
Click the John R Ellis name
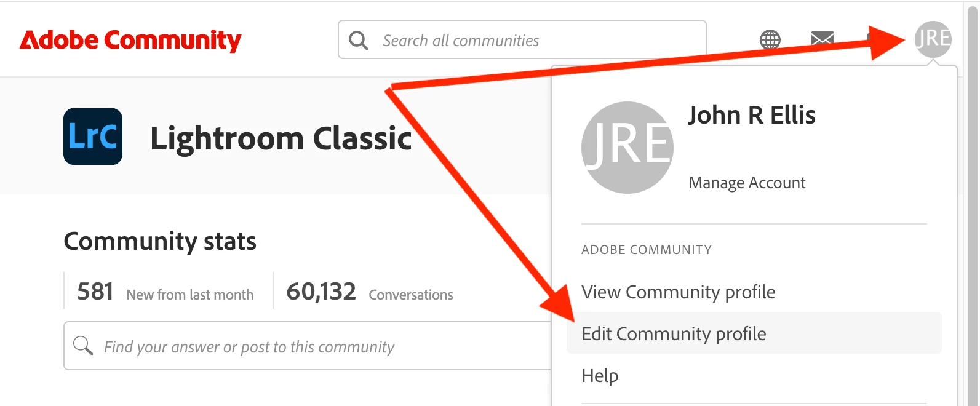pos(752,115)
